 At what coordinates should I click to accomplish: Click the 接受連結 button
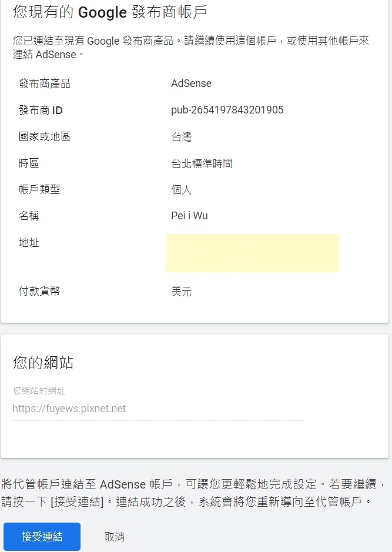point(42,536)
